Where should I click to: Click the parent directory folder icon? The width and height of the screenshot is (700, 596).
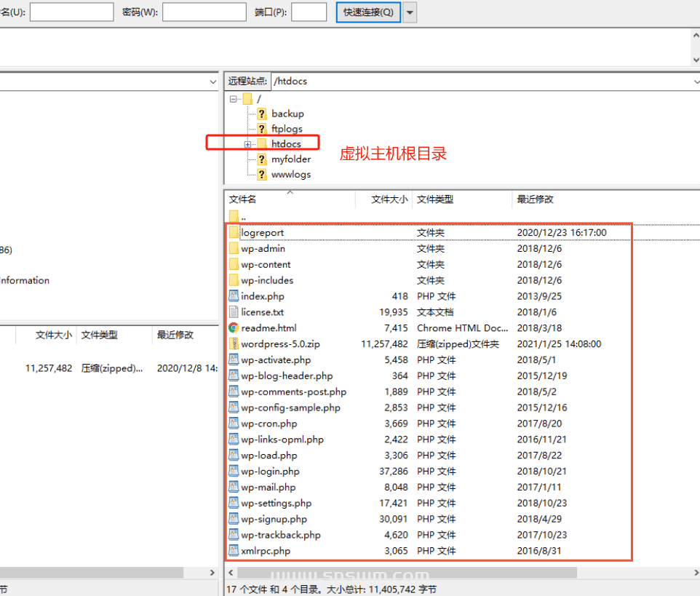pyautogui.click(x=233, y=215)
